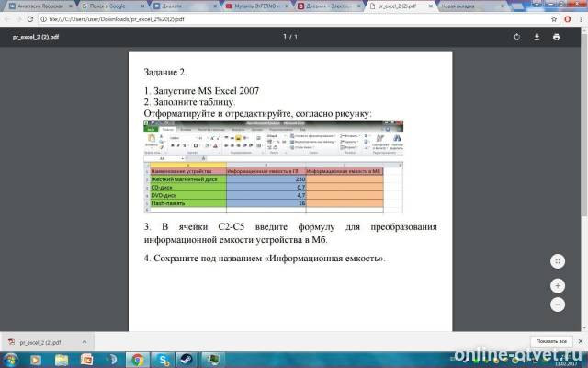
Task: Reload the current page
Action: click(x=30, y=19)
